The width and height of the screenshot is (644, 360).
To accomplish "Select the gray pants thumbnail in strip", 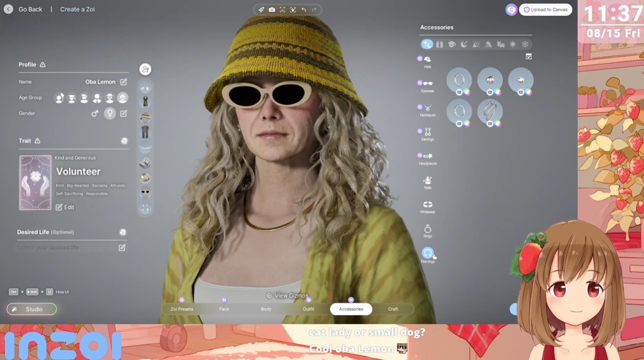I will [x=145, y=132].
